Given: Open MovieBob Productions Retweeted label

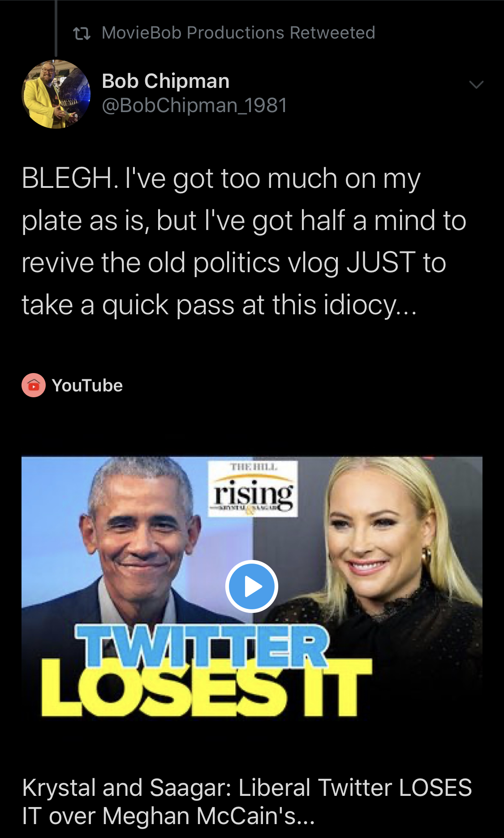Looking at the screenshot, I should coord(238,33).
